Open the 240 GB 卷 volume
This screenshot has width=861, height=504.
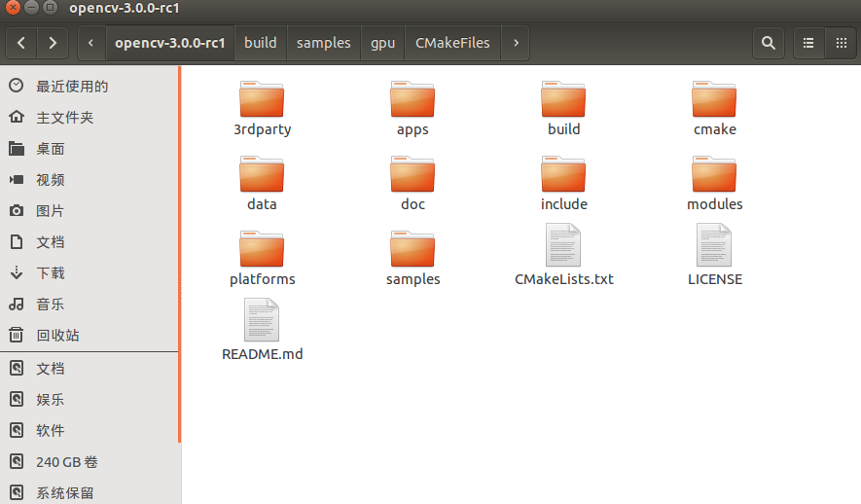tap(89, 462)
